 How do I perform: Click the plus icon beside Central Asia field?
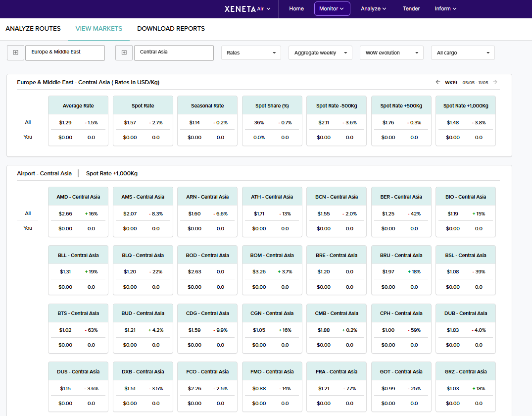[x=124, y=52]
